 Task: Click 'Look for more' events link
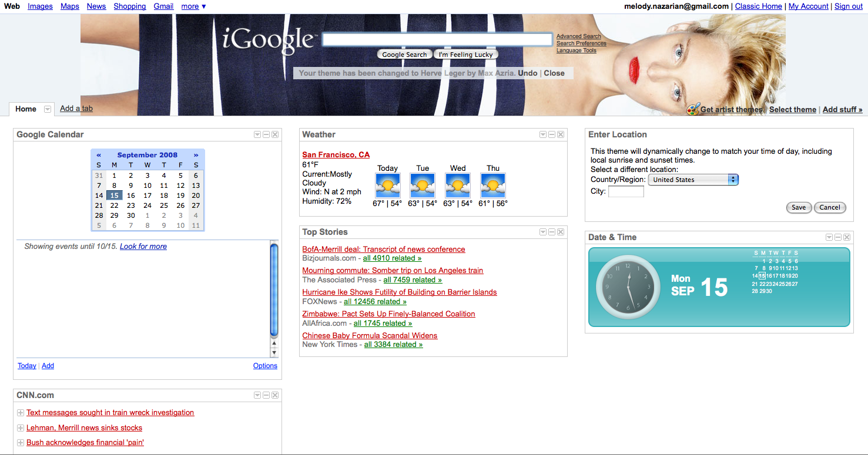(143, 247)
